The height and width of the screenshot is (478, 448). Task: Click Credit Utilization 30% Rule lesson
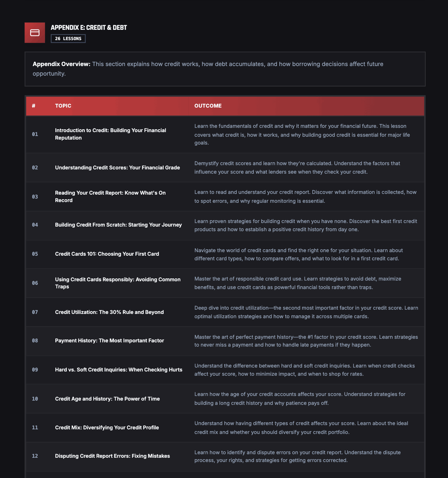109,312
